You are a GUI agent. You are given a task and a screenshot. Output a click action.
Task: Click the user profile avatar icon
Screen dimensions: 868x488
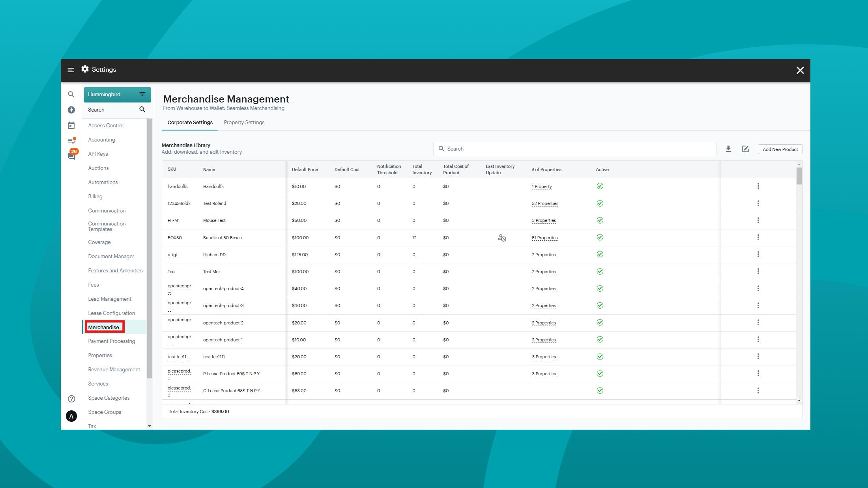click(x=71, y=416)
